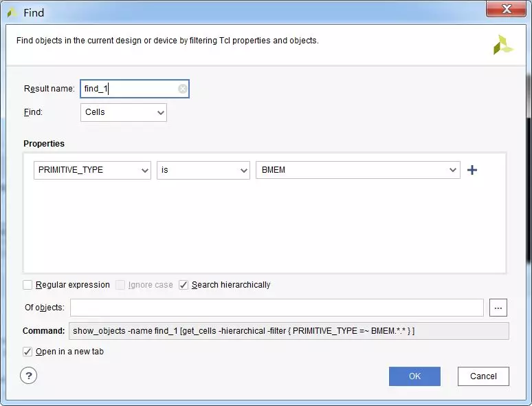Image resolution: width=532 pixels, height=406 pixels.
Task: Clear the Result name field with X icon
Action: [x=182, y=89]
